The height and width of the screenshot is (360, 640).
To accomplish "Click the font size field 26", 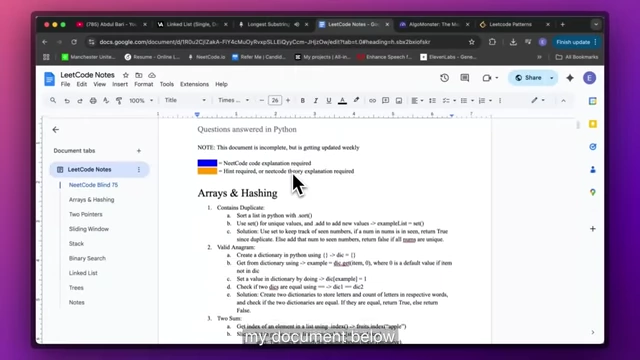I will pos(275,100).
